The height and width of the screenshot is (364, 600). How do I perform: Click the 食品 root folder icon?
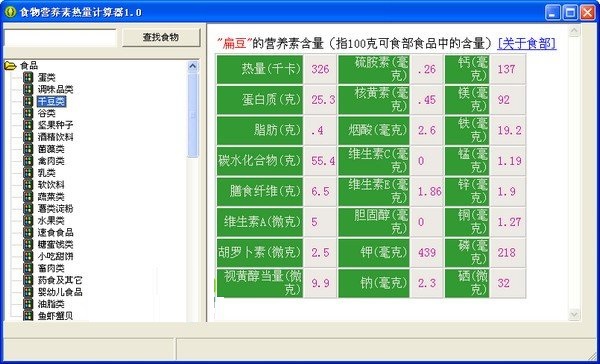(10, 66)
